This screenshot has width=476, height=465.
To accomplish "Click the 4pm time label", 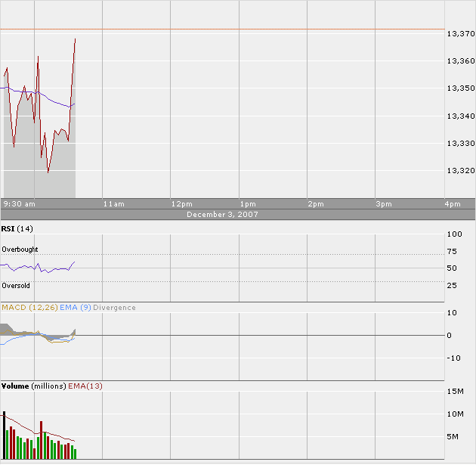I will tap(453, 204).
